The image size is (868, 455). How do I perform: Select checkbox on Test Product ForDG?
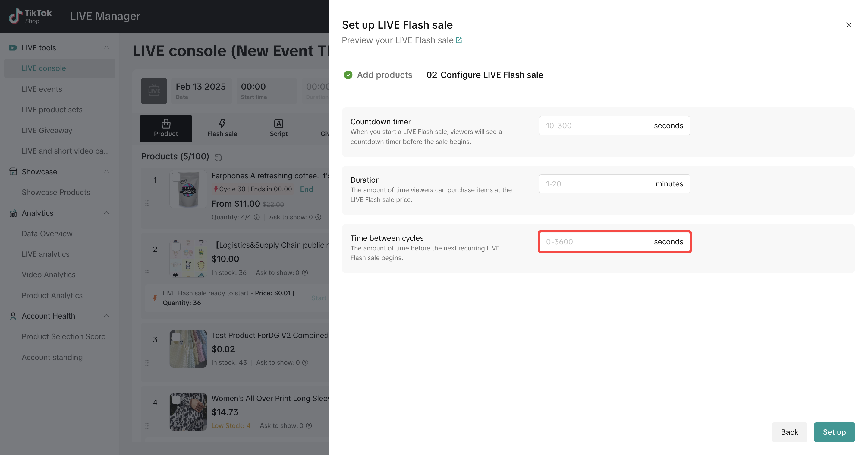pos(176,337)
